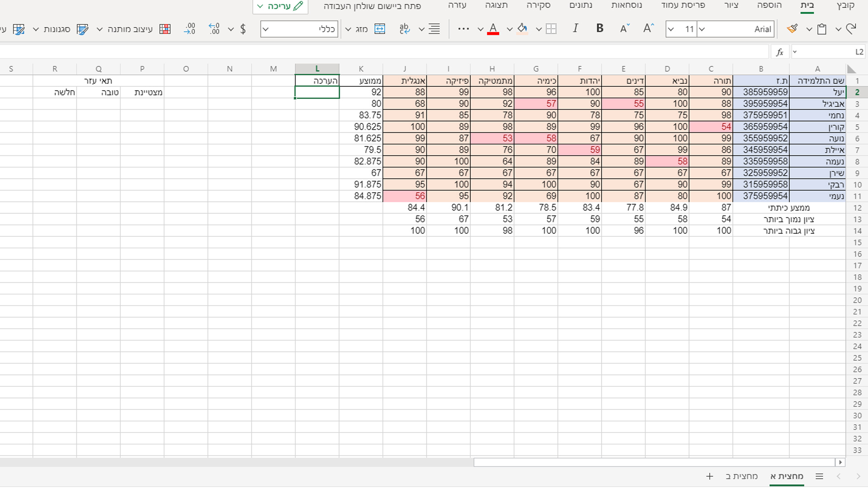Click the פתח ביישום שולחן העבודה button
This screenshot has width=868, height=488.
(x=372, y=6)
